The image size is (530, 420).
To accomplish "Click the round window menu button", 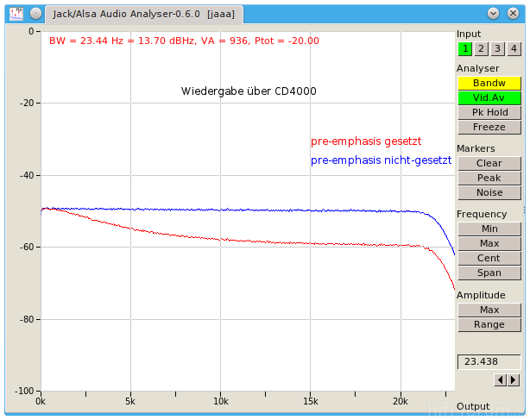I will click(x=35, y=14).
